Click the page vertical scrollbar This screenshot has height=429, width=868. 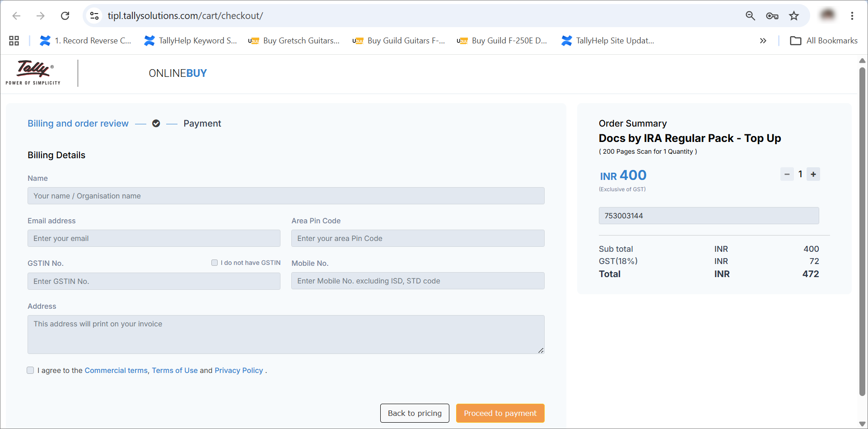tap(862, 232)
